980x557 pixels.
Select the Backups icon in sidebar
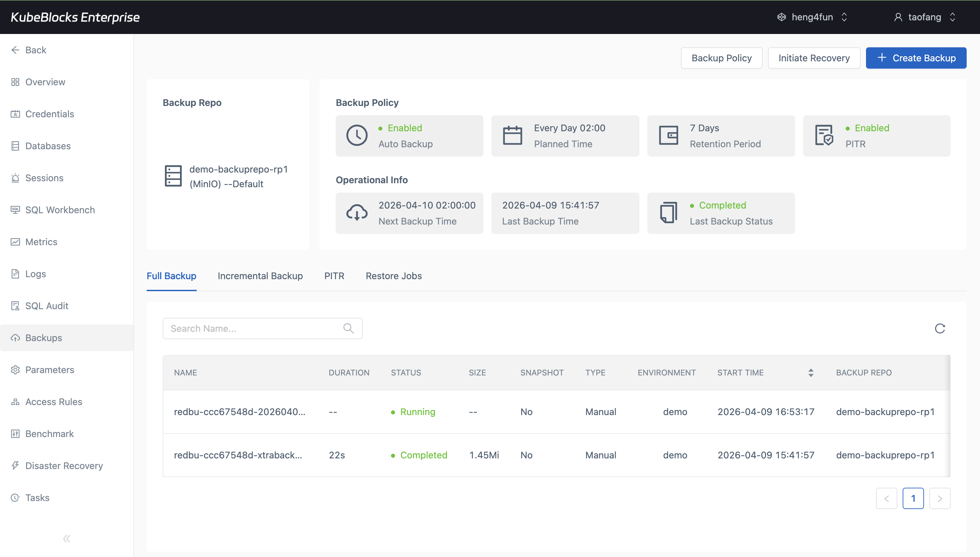15,338
